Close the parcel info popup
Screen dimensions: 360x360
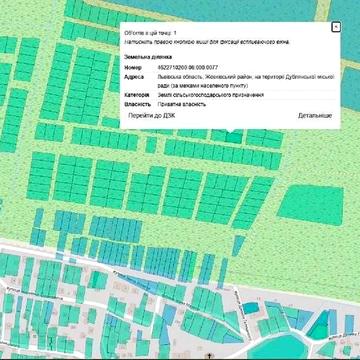336,27
